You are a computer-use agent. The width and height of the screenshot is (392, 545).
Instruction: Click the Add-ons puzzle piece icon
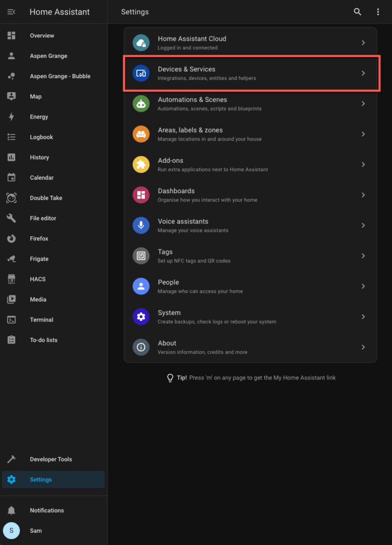[x=141, y=164]
